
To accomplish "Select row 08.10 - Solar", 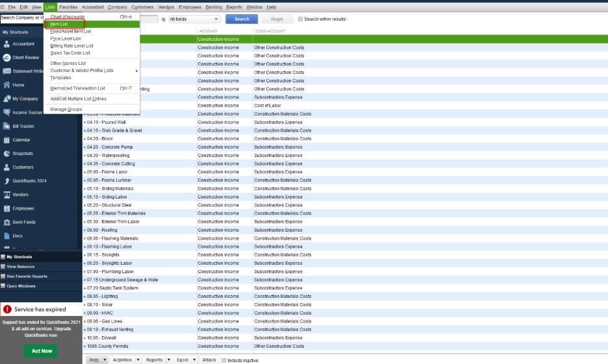I will click(345, 305).
